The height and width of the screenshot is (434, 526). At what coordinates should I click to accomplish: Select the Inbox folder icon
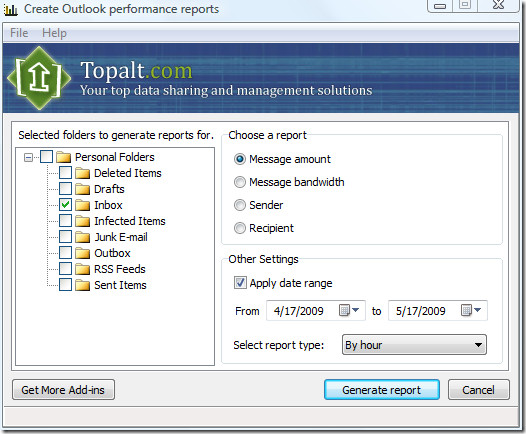point(82,205)
